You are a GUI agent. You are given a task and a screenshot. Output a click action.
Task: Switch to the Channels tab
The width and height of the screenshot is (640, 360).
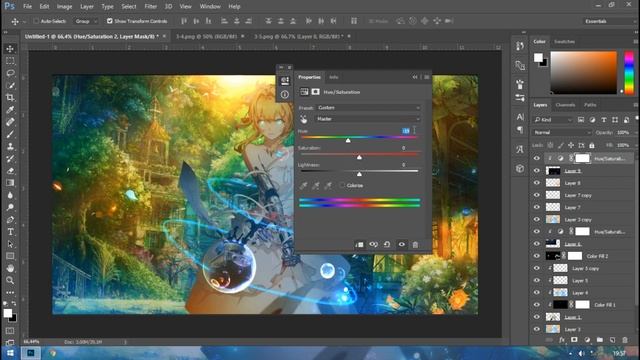pos(565,105)
